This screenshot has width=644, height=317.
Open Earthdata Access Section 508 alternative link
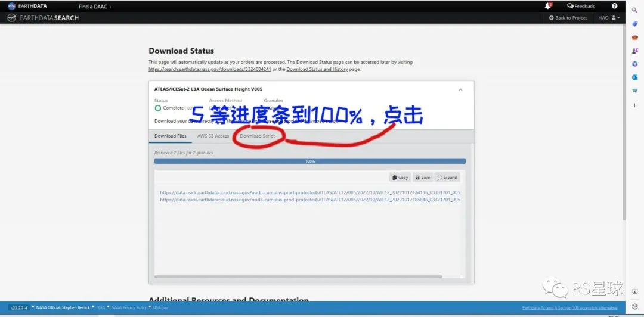coord(569,308)
